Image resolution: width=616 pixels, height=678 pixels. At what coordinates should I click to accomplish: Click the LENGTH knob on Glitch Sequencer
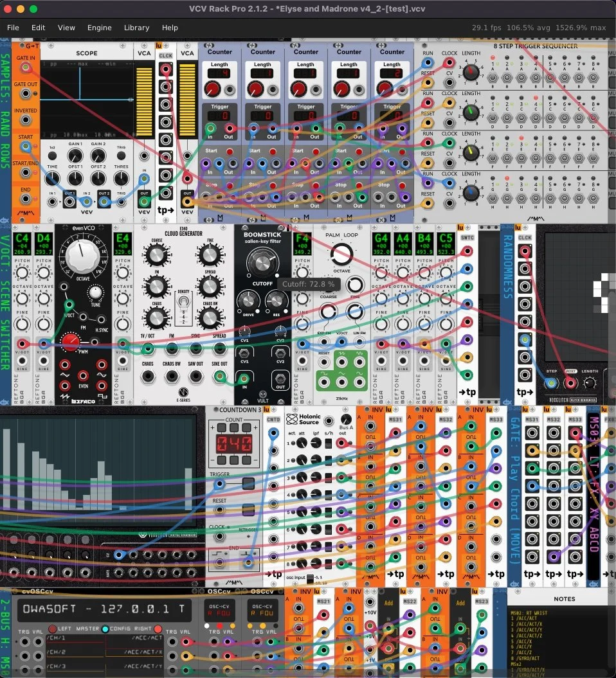[x=590, y=382]
